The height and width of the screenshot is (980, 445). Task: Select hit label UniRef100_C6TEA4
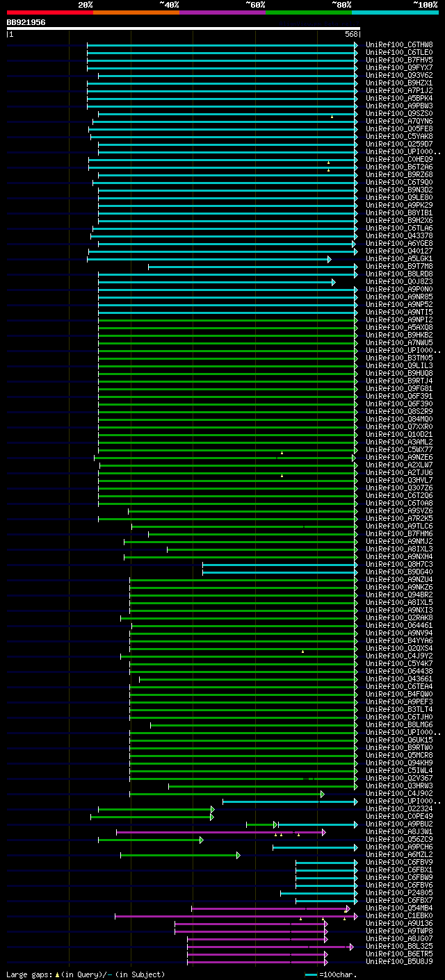click(399, 686)
